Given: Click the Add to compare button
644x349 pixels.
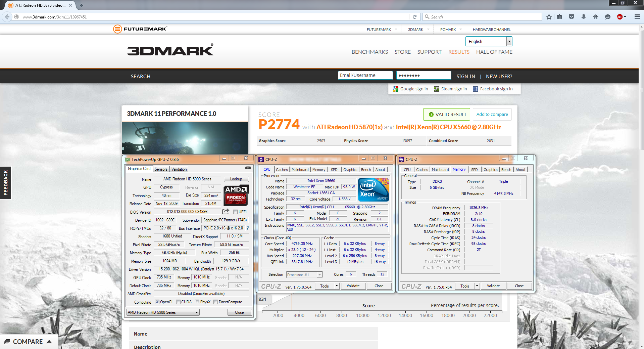Looking at the screenshot, I should click(492, 115).
